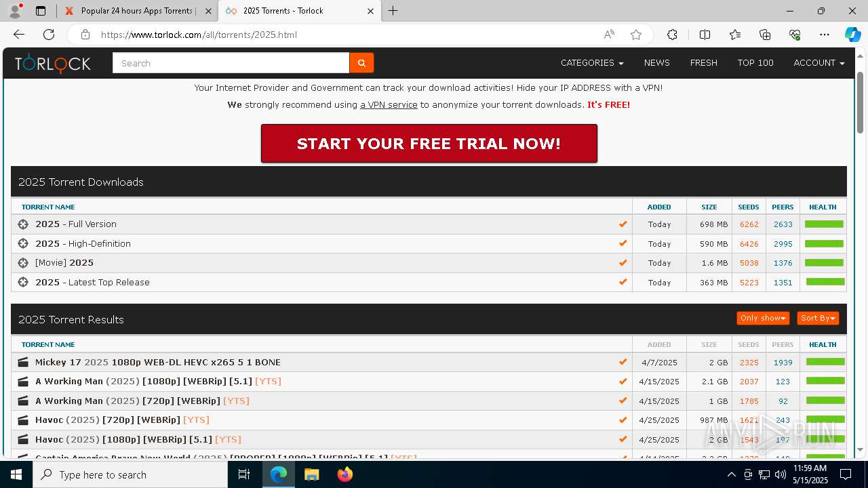Follow the 'a VPN service' link
The width and height of the screenshot is (868, 488).
[389, 105]
